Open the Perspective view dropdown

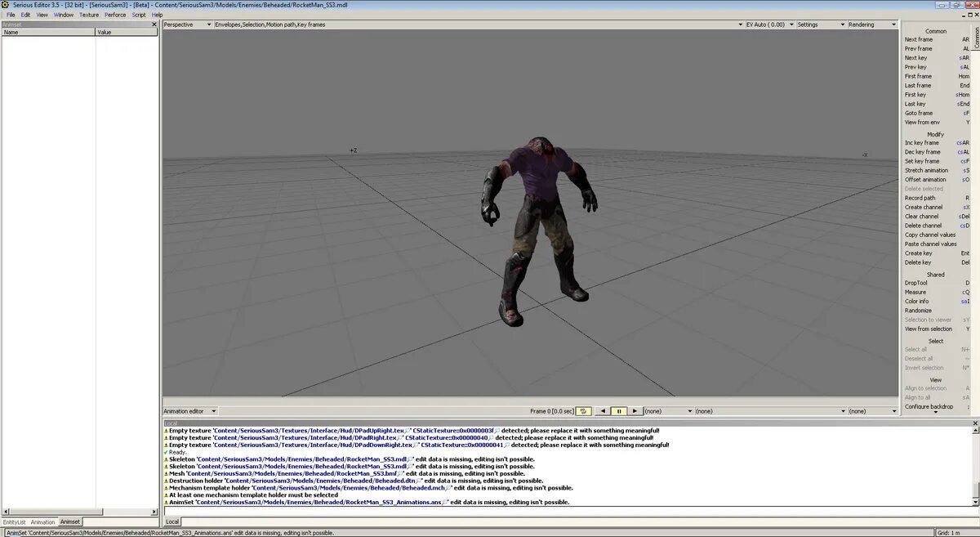[x=187, y=25]
